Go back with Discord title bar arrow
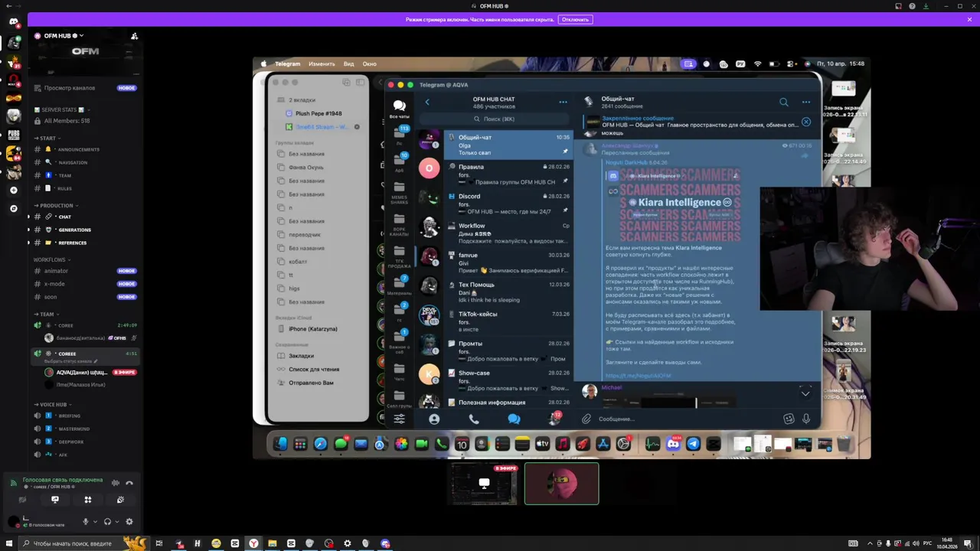 click(x=8, y=6)
